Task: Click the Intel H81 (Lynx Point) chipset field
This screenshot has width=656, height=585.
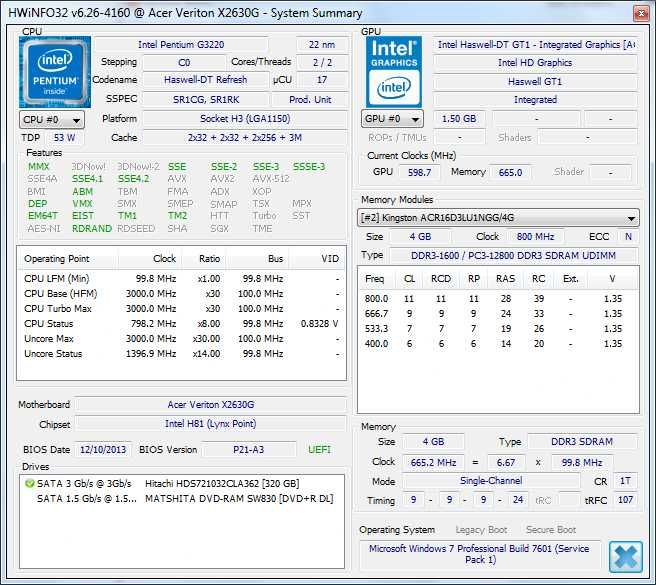Action: pos(211,424)
